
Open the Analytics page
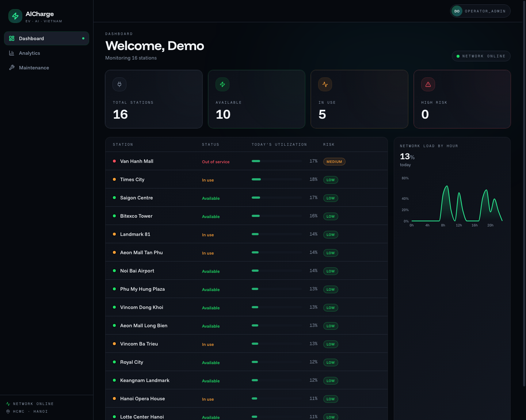[46, 53]
